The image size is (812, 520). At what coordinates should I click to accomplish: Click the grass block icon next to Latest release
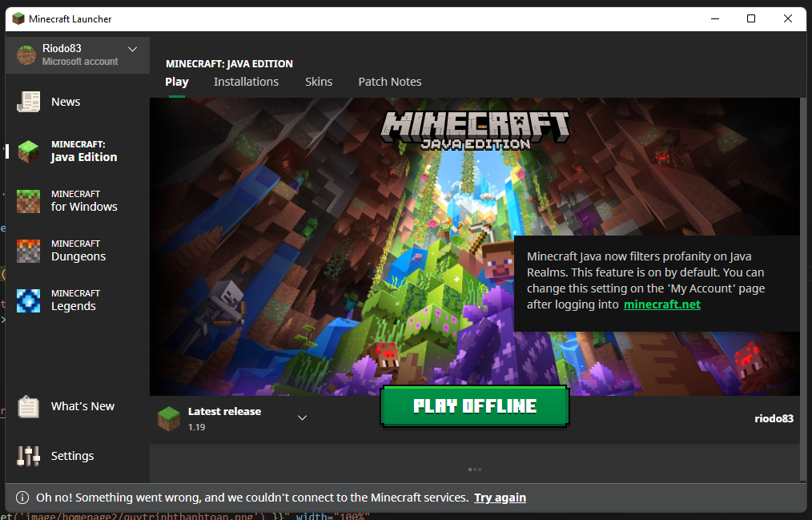pyautogui.click(x=168, y=417)
